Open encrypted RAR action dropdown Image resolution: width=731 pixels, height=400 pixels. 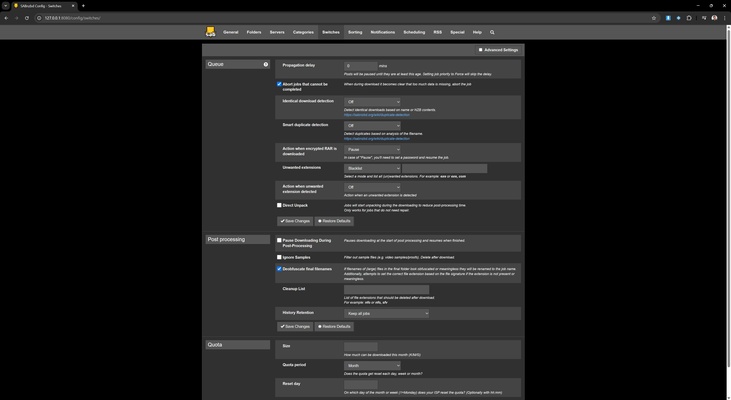(x=372, y=149)
